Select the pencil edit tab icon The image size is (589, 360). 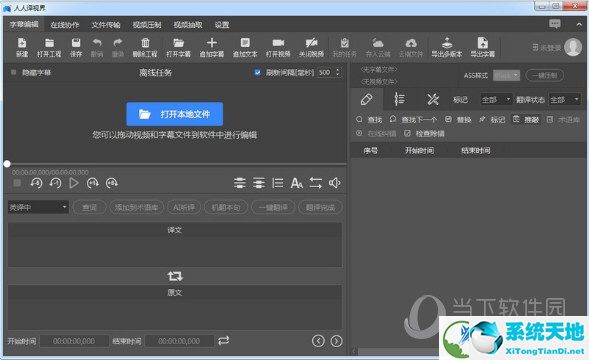tap(366, 100)
